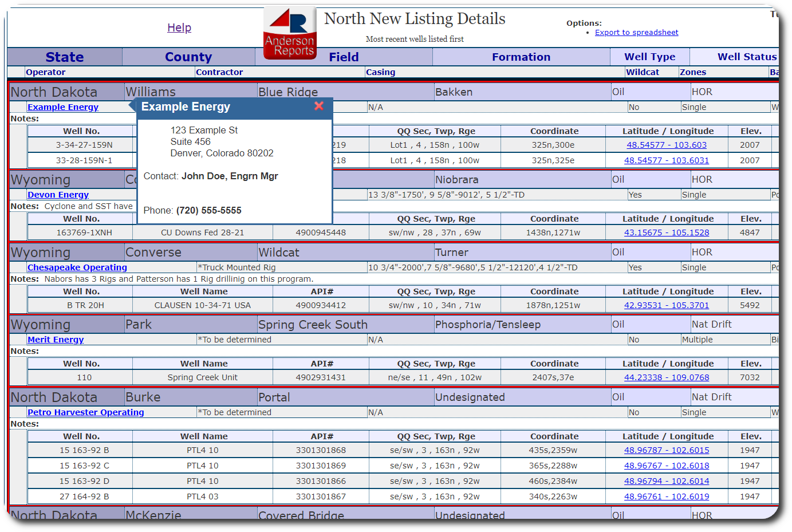Open Petro Harvester Operating details
792x532 pixels.
pos(85,412)
